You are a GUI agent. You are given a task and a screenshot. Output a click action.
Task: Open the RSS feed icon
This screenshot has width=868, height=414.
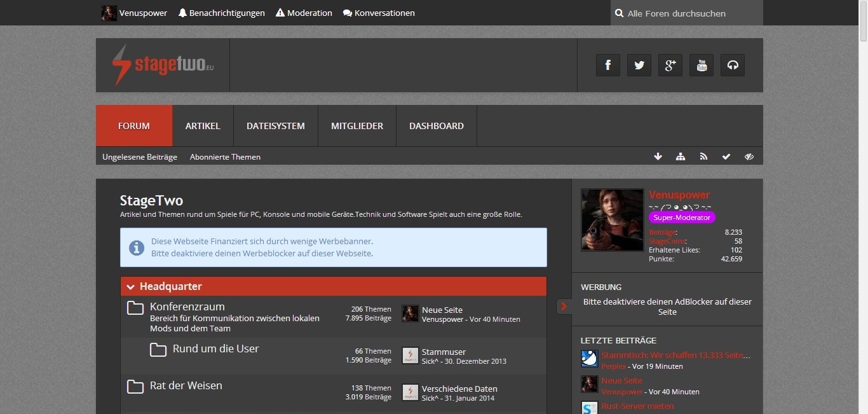pos(703,156)
